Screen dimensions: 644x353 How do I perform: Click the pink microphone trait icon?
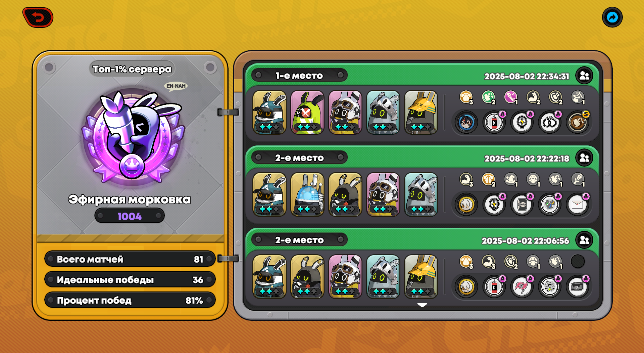(510, 97)
